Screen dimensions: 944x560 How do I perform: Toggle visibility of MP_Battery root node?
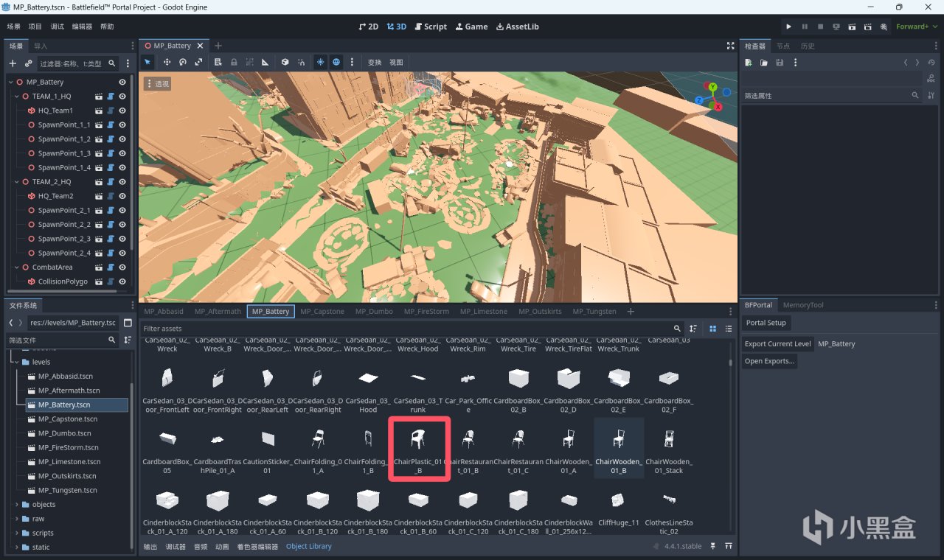122,82
